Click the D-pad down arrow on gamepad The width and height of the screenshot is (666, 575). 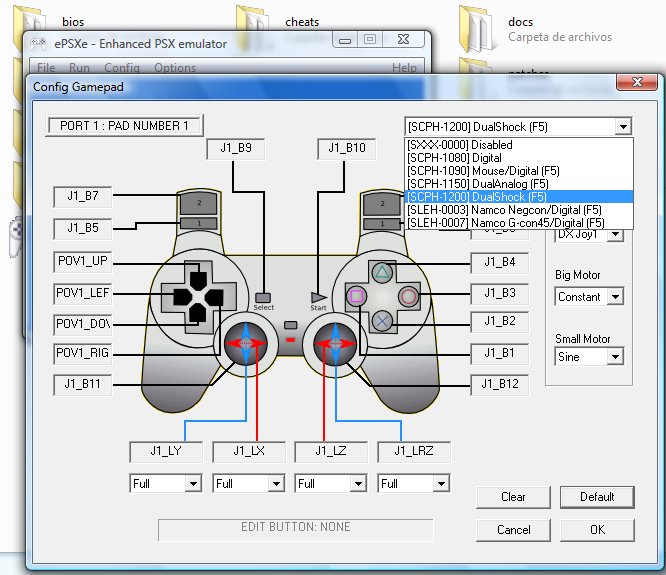point(198,313)
